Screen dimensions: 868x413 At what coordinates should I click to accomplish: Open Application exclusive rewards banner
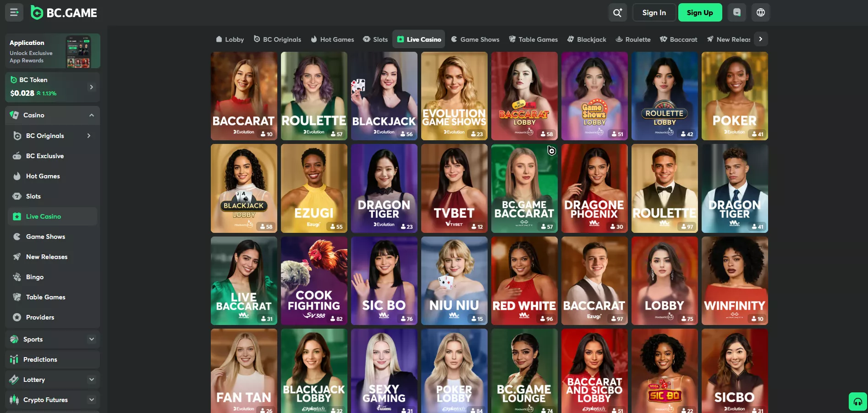pyautogui.click(x=53, y=51)
